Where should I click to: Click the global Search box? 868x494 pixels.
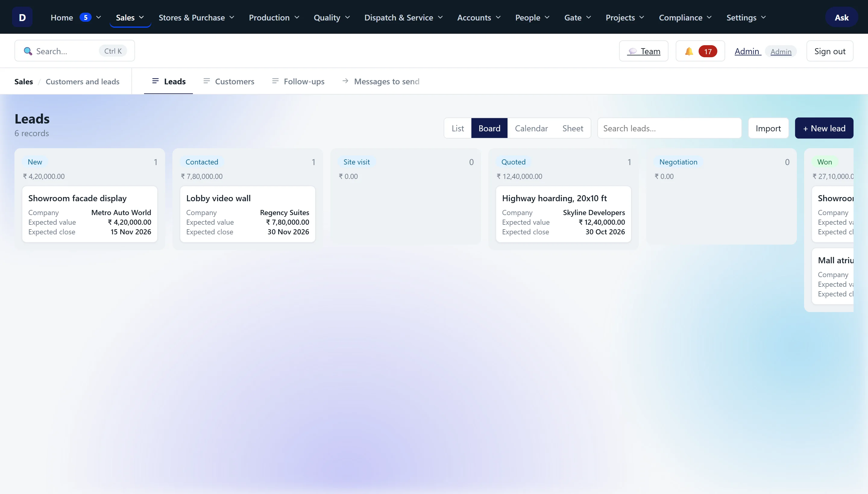click(75, 51)
